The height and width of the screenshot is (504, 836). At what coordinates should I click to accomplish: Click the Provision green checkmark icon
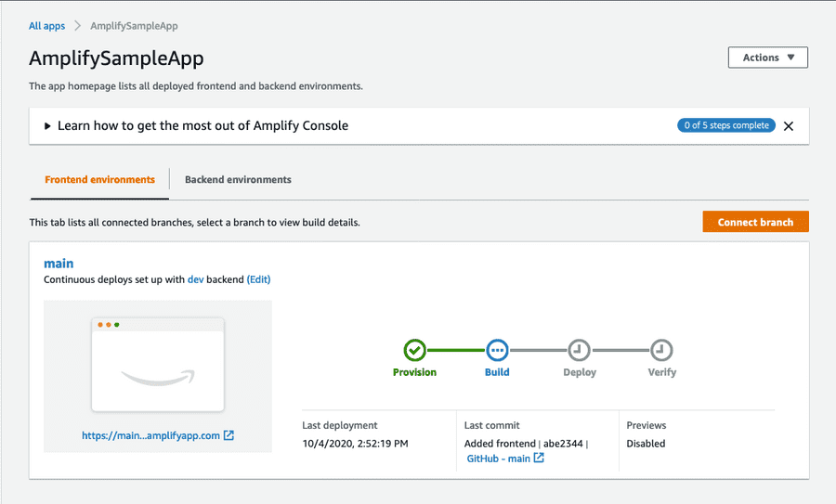[x=415, y=350]
